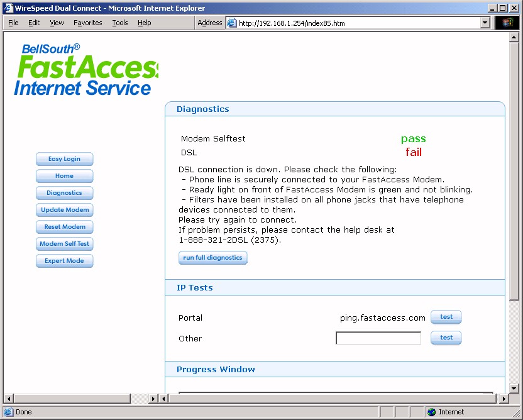Open the Edit menu
This screenshot has width=523, height=420.
coord(34,23)
